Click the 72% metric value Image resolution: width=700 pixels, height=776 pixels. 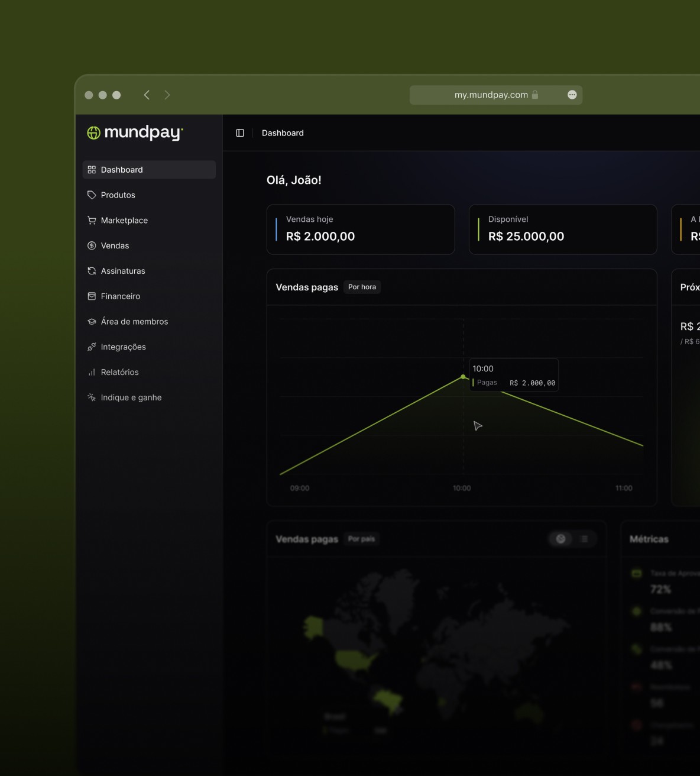pos(660,589)
